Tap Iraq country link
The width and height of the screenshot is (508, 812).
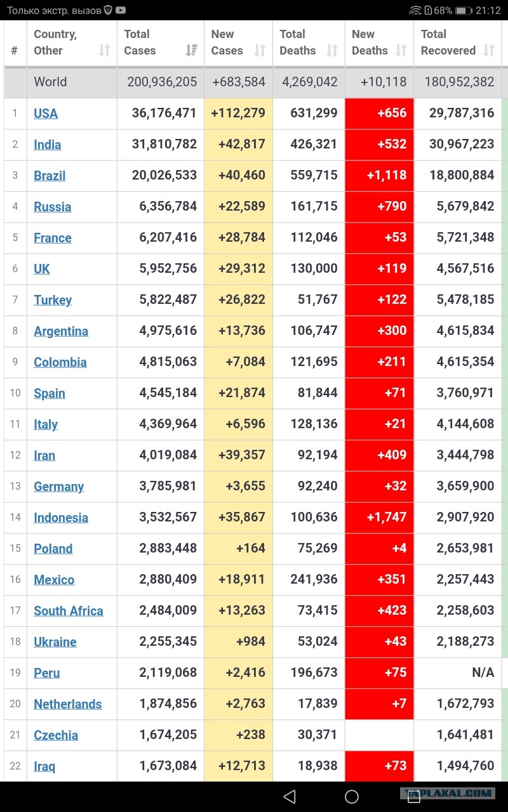[x=44, y=766]
